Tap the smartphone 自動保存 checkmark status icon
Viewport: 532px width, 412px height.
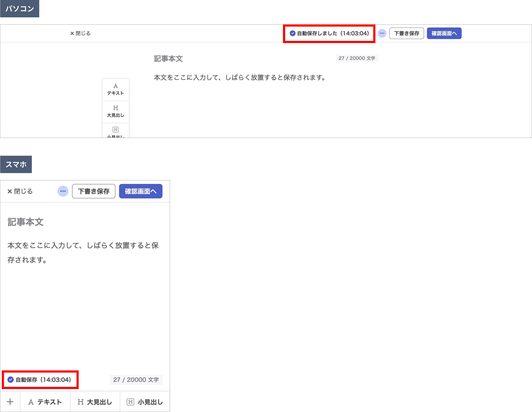pyautogui.click(x=10, y=380)
